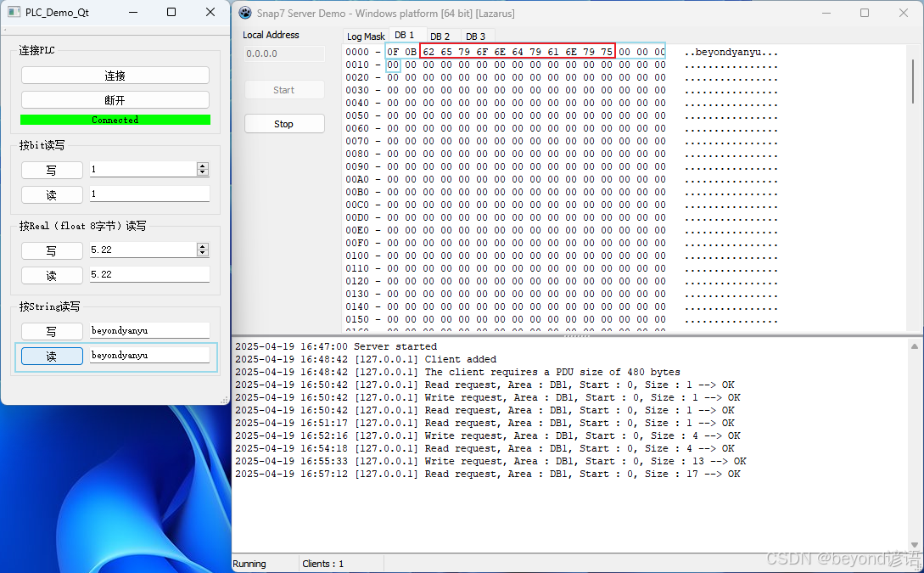Image resolution: width=924 pixels, height=573 pixels.
Task: Click 写 button in bit read/write group
Action: pyautogui.click(x=52, y=170)
